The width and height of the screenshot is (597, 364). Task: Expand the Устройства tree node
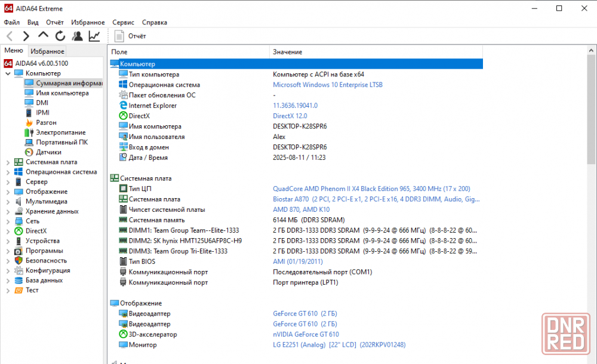tap(8, 241)
